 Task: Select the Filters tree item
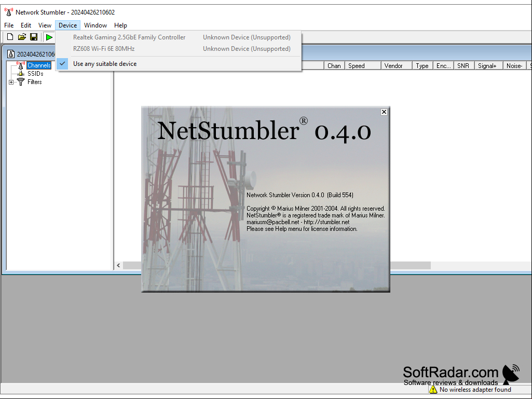35,82
